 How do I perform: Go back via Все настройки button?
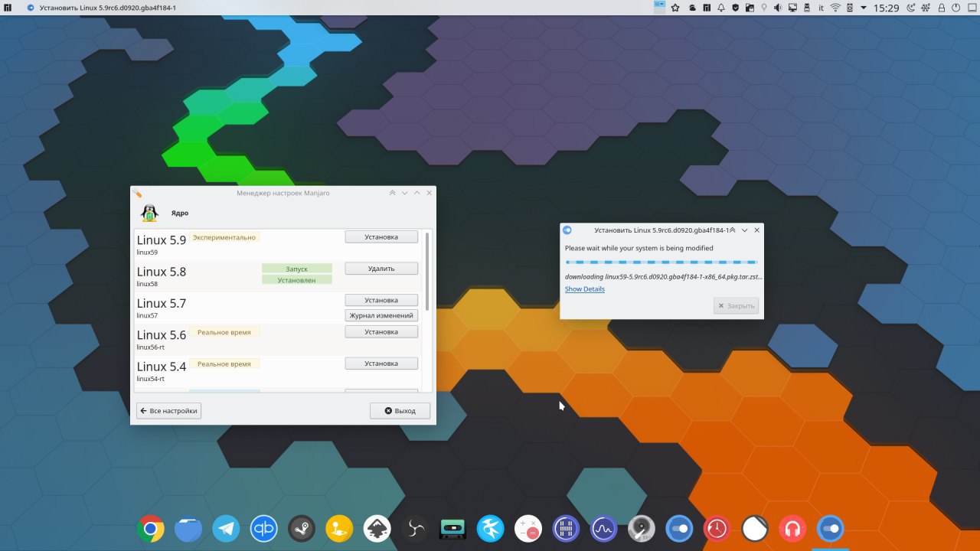pyautogui.click(x=168, y=411)
